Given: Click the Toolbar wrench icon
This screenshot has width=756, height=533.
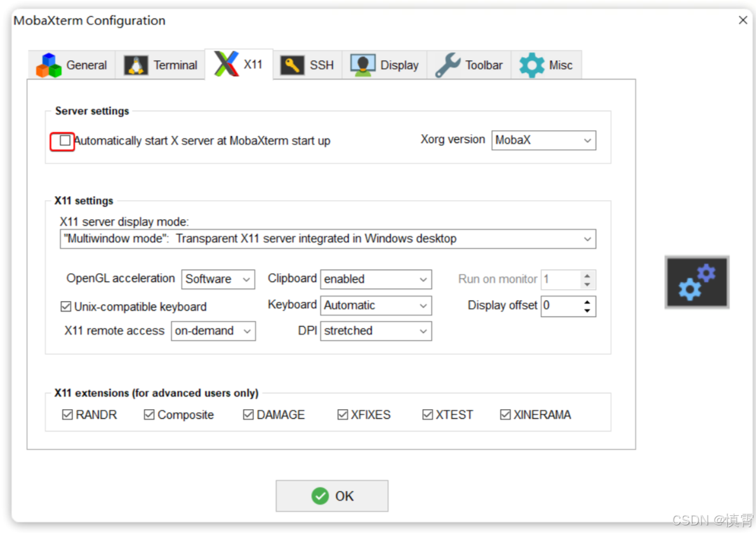Looking at the screenshot, I should (448, 65).
